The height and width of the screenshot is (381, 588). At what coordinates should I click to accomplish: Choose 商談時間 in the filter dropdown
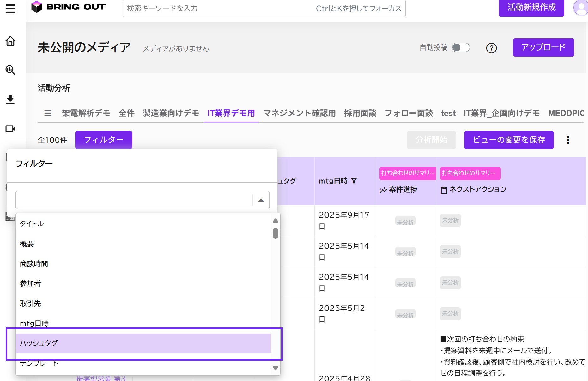tap(34, 264)
